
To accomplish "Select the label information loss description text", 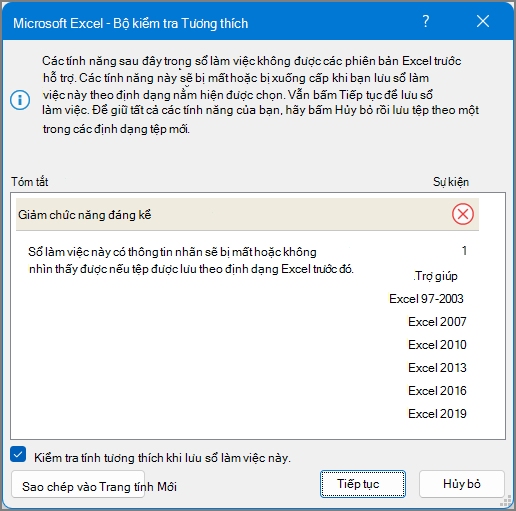I will (x=191, y=260).
